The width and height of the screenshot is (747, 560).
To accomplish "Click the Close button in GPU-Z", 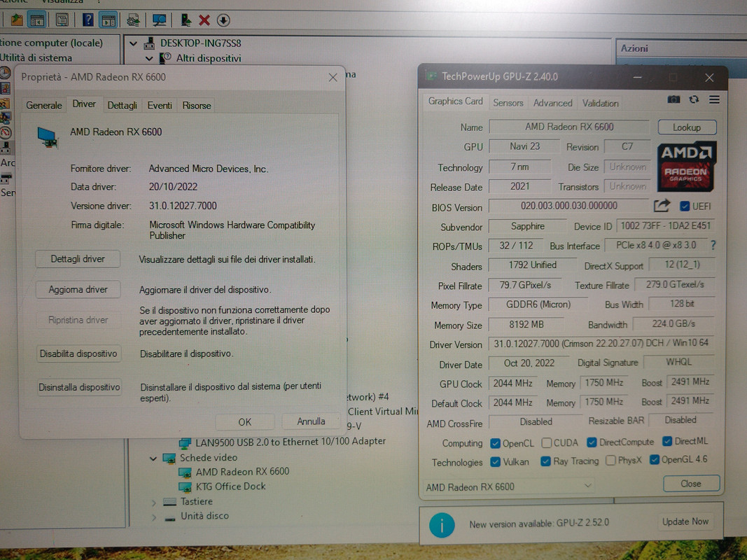I will (691, 483).
